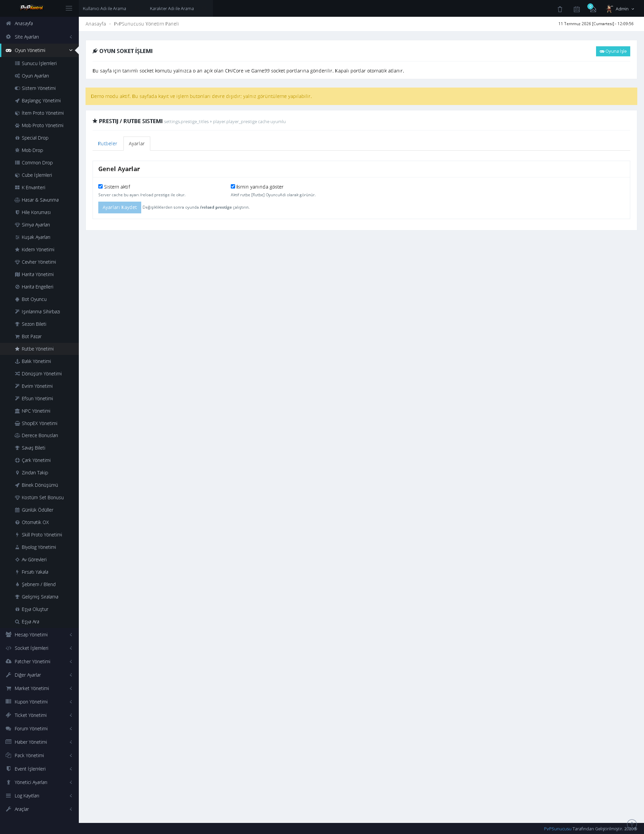Screen dimensions: 644x834
Task: Open the calendar icon in top bar
Action: 577,9
